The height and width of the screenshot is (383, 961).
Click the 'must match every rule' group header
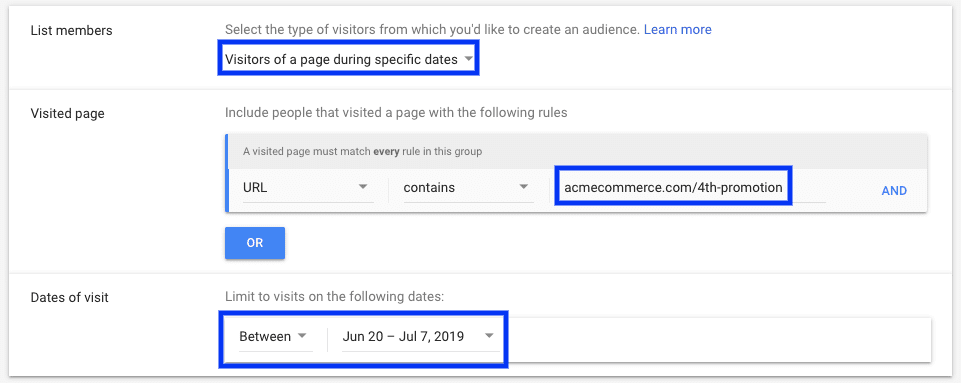[577, 152]
